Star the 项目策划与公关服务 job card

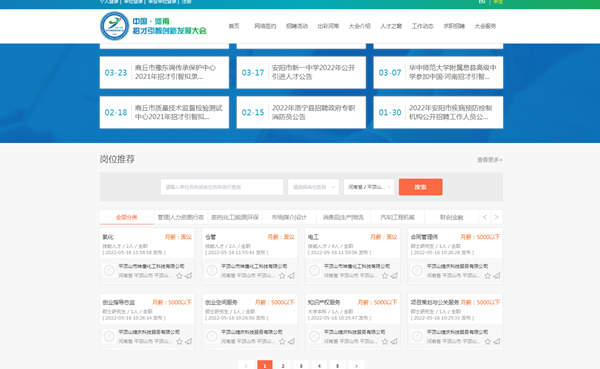pyautogui.click(x=488, y=341)
